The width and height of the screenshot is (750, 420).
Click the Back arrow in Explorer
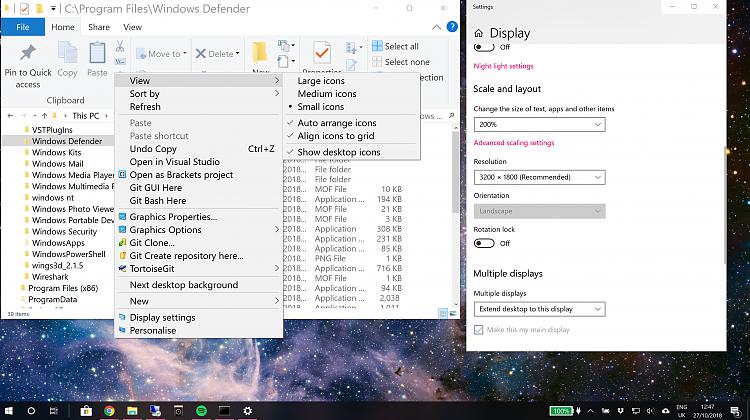pos(11,116)
